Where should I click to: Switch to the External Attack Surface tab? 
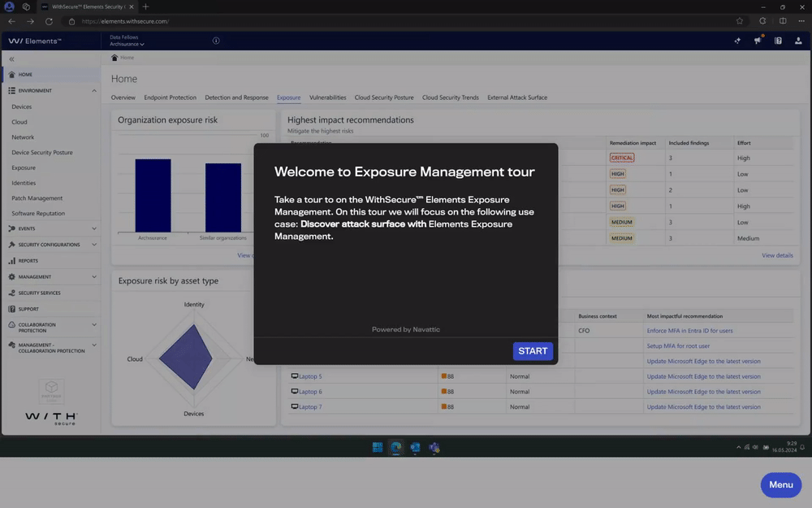517,98
